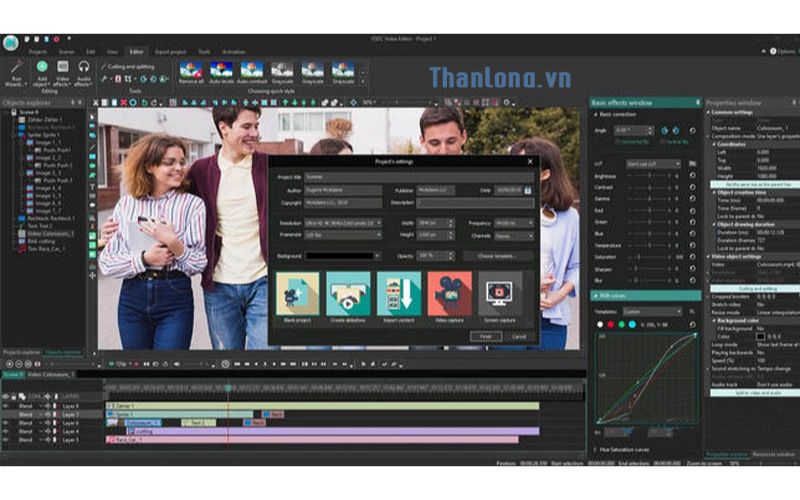Choose the Screen capture icon

pyautogui.click(x=500, y=294)
